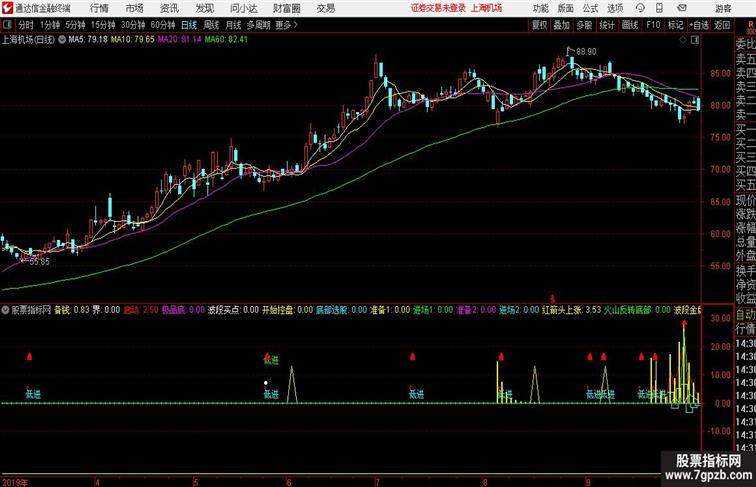
Task: Switch to 分时 period tab
Action: 26,25
